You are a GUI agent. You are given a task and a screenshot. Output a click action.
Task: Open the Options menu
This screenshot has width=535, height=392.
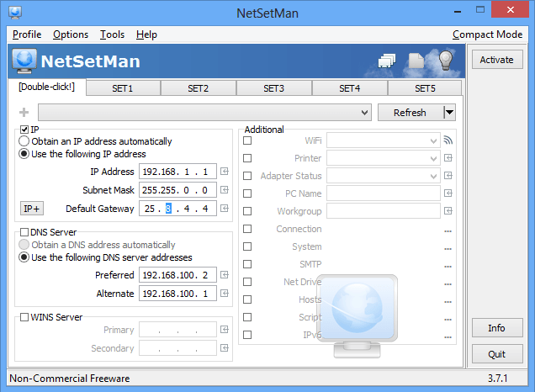click(x=71, y=34)
